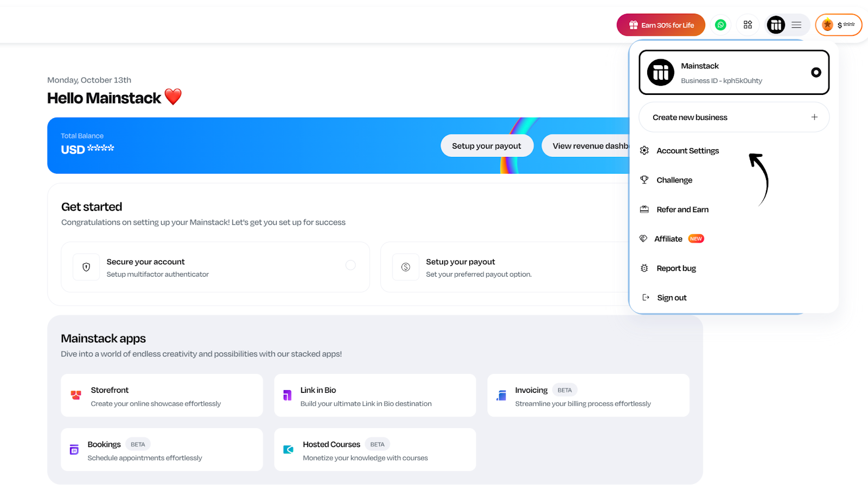
Task: Click the Link in Bio app icon
Action: tap(288, 396)
